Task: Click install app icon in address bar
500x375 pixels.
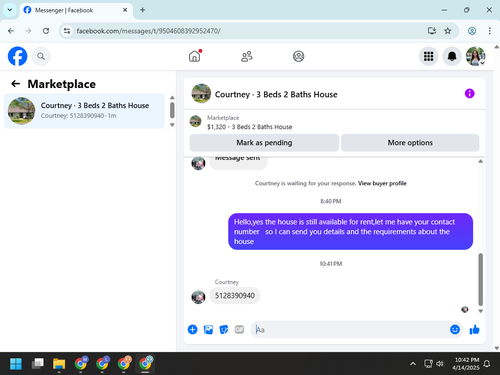Action: point(432,31)
